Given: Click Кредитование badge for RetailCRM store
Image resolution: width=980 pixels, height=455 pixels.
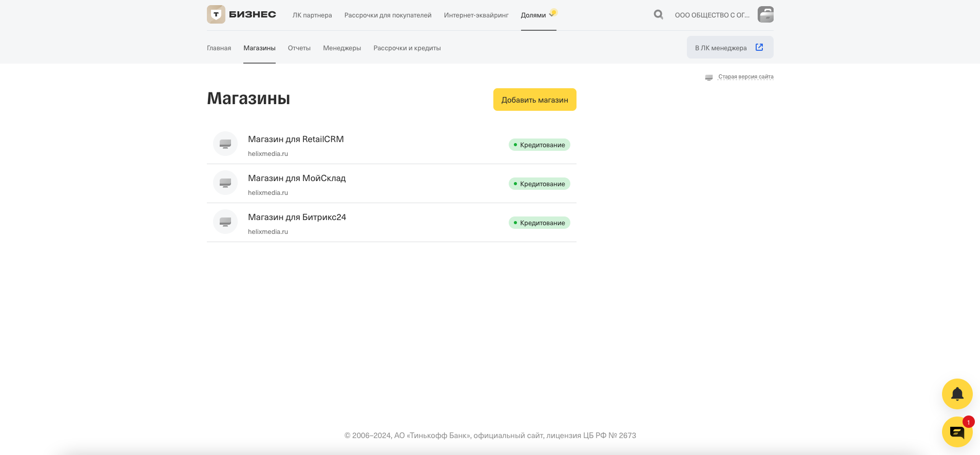Looking at the screenshot, I should click(x=539, y=145).
